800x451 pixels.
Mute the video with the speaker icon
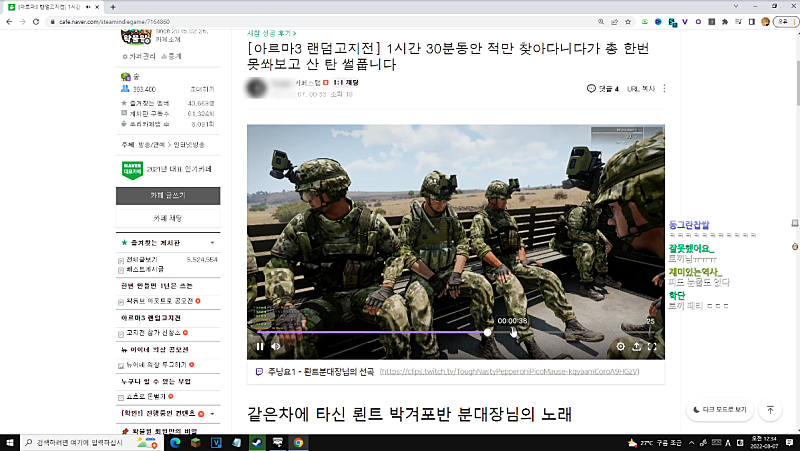pos(276,346)
